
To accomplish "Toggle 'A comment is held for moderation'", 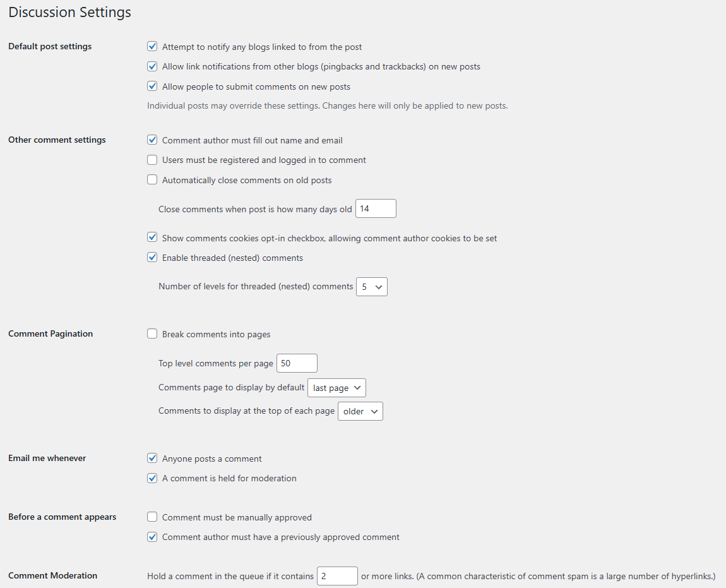I will pos(152,478).
